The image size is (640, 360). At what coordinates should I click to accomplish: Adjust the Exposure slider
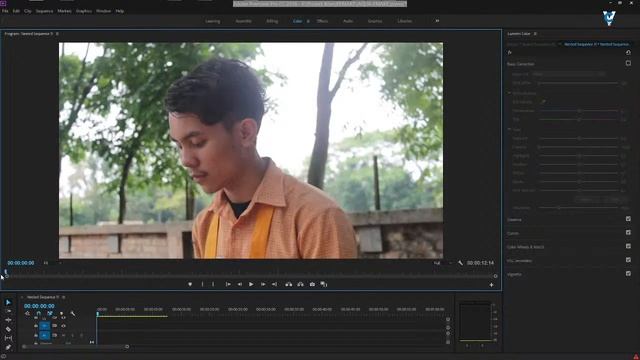click(x=579, y=138)
